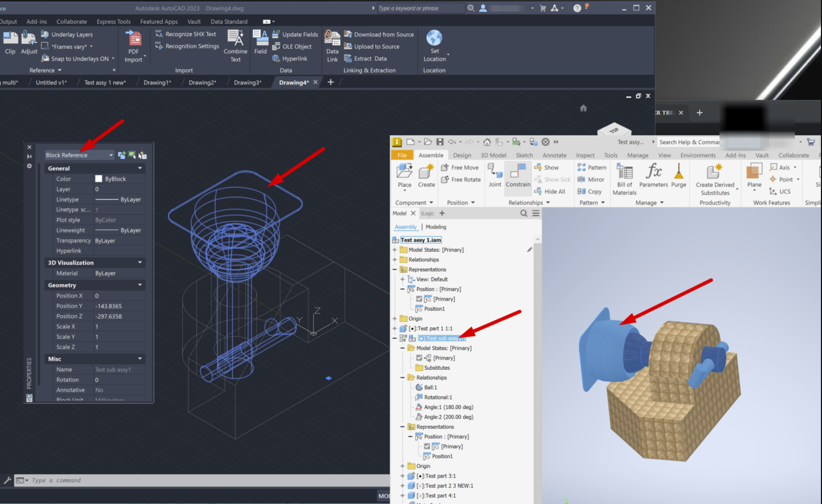This screenshot has width=822, height=504.
Task: Toggle Hide All visibility option
Action: click(551, 191)
